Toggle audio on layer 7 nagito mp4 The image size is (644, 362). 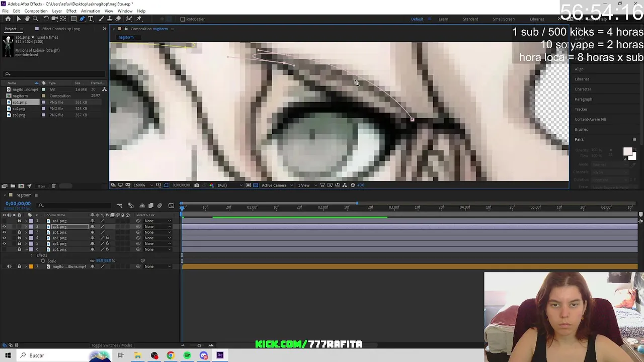tap(9, 266)
